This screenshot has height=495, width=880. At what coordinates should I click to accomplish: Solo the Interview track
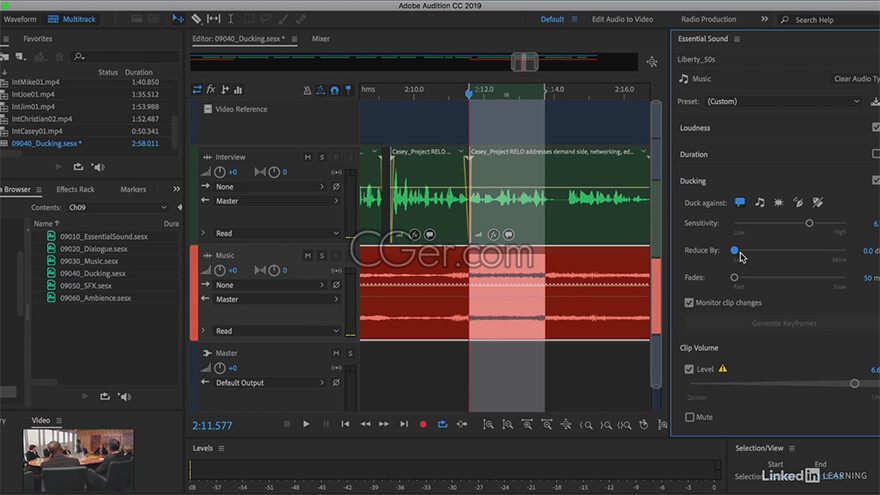322,157
